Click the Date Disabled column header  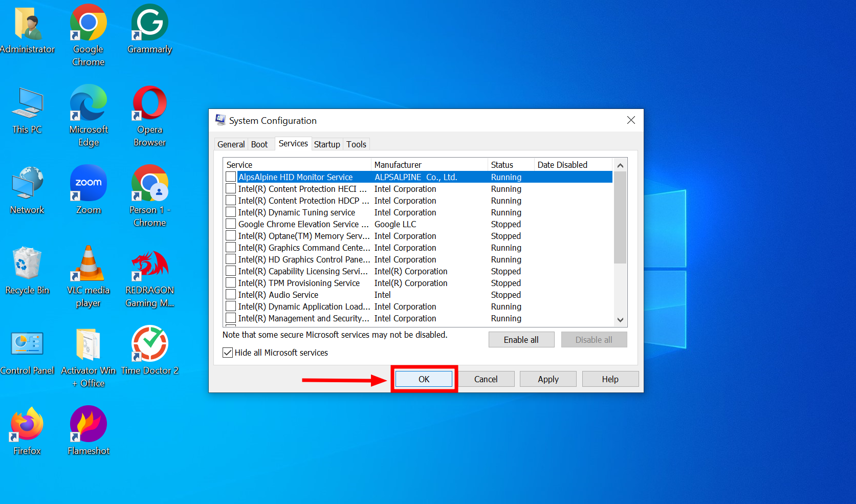click(573, 165)
